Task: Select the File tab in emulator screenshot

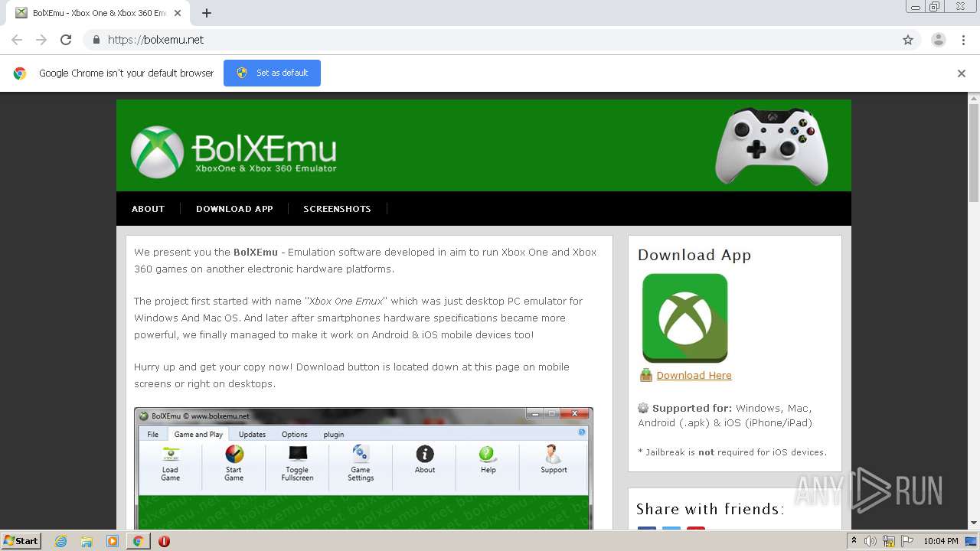Action: (x=153, y=434)
